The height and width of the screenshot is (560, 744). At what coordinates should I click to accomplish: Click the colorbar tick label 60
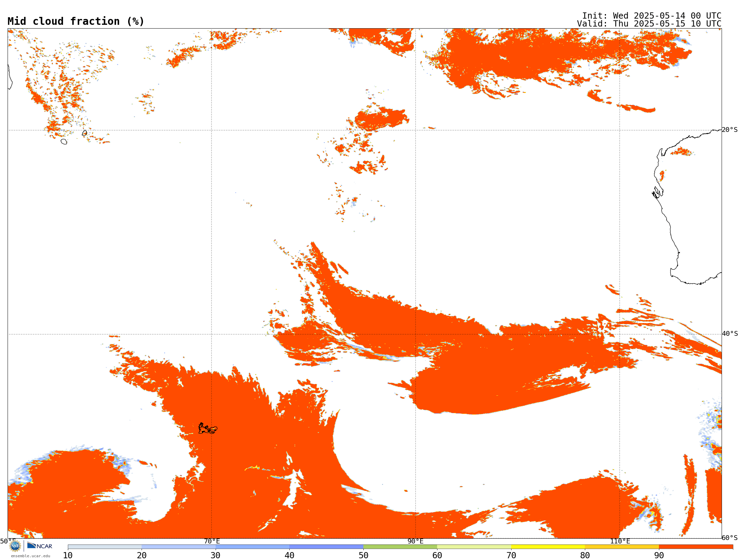(x=437, y=556)
